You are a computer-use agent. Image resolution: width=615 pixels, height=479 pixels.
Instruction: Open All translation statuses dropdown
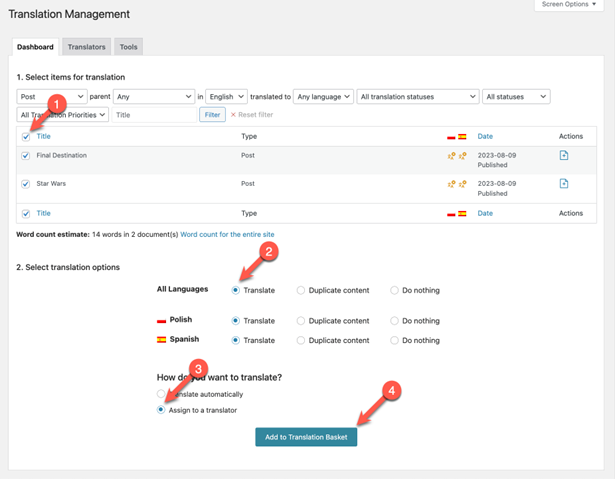coord(418,97)
